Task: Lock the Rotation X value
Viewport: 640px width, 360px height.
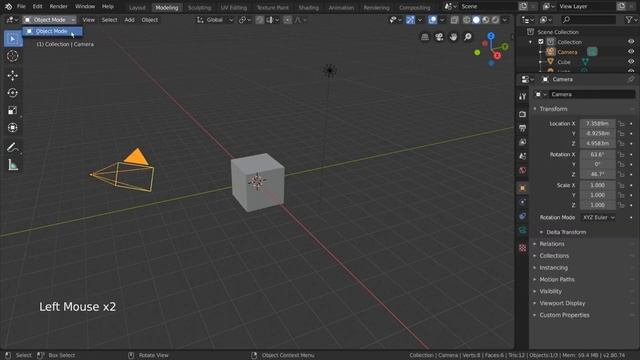Action: (621, 154)
